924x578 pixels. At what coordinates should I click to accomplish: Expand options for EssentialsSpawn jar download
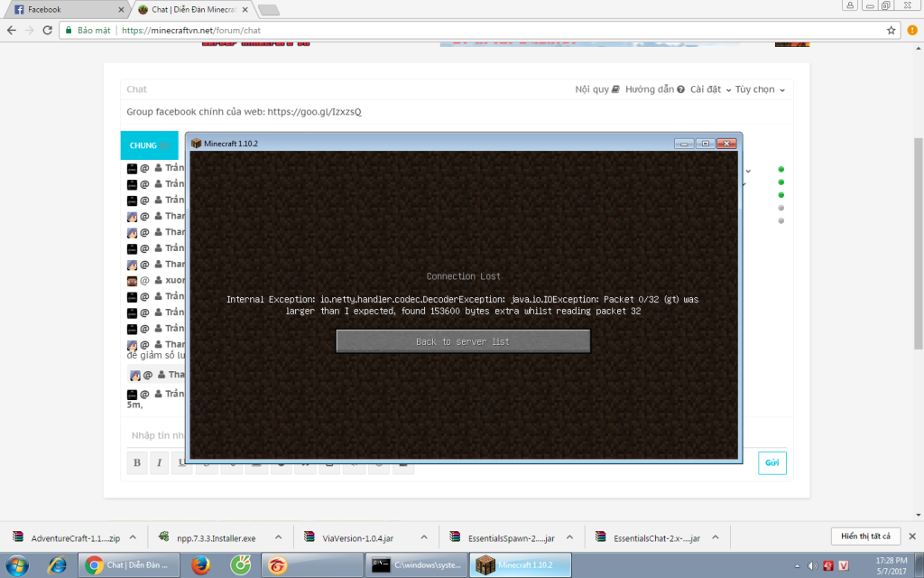(569, 537)
